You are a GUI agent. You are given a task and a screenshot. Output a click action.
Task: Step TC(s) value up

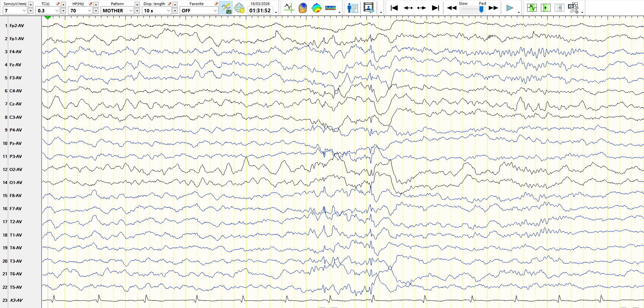click(x=63, y=4)
